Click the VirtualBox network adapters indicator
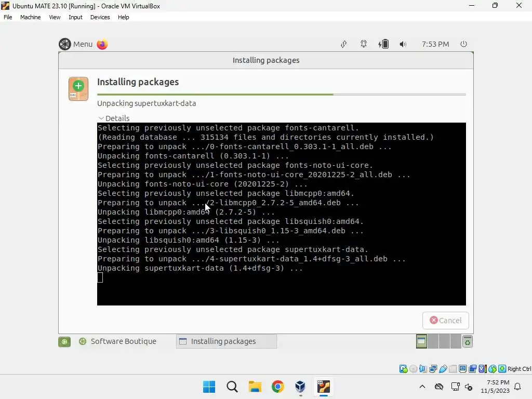532x399 pixels. [x=433, y=369]
